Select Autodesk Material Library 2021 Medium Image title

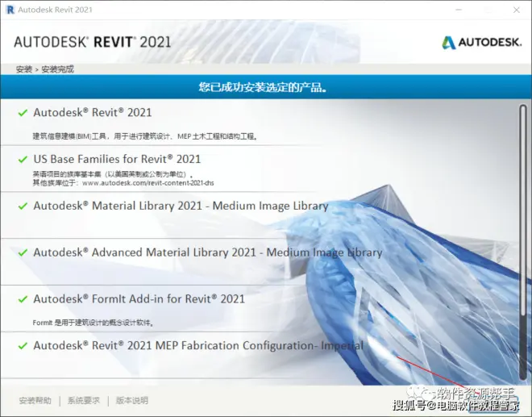click(181, 206)
